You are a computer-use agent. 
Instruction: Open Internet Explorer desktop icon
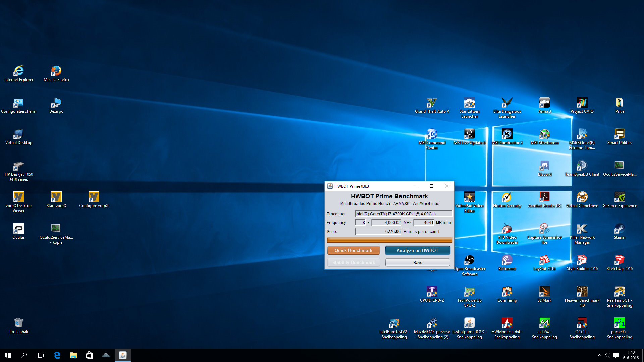tap(19, 74)
